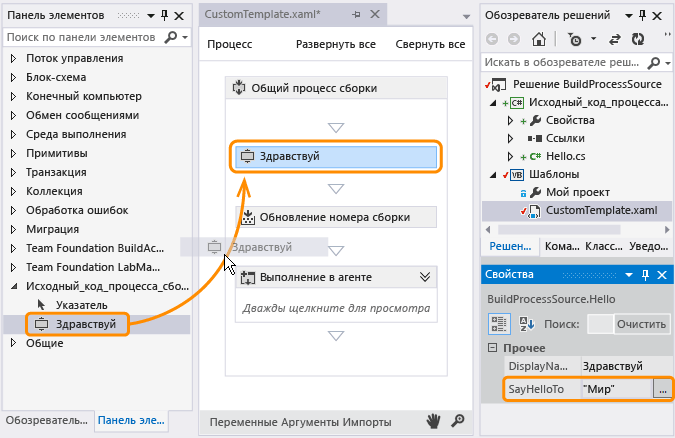The image size is (675, 438).
Task: Pin the CustomTemplate.xaml document tab
Action: (356, 15)
